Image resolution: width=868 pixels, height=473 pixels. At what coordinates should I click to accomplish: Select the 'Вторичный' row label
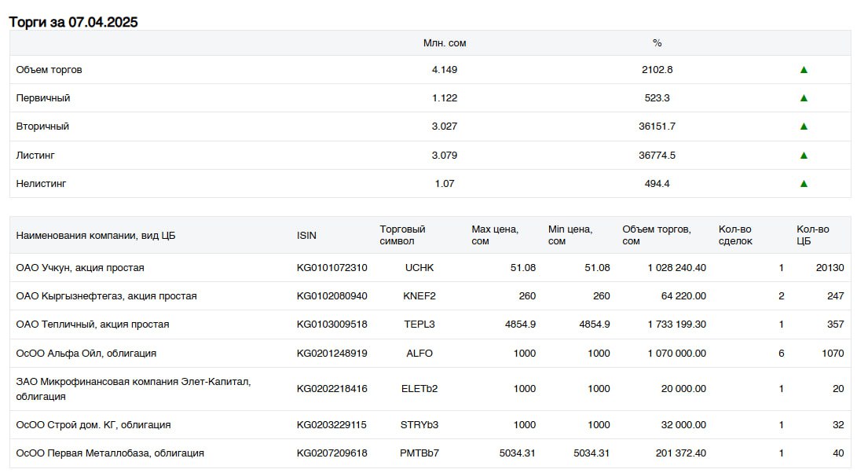coord(42,126)
